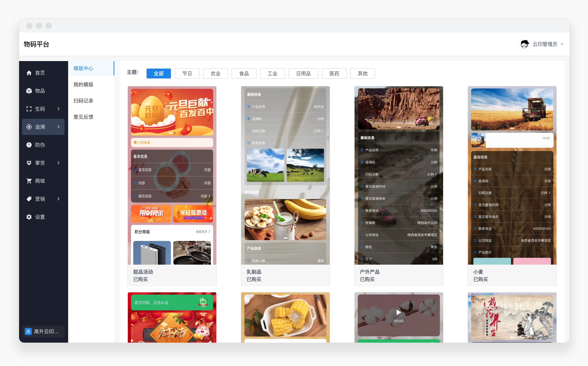
Task: Filter templates by 医药
Action: tap(334, 74)
